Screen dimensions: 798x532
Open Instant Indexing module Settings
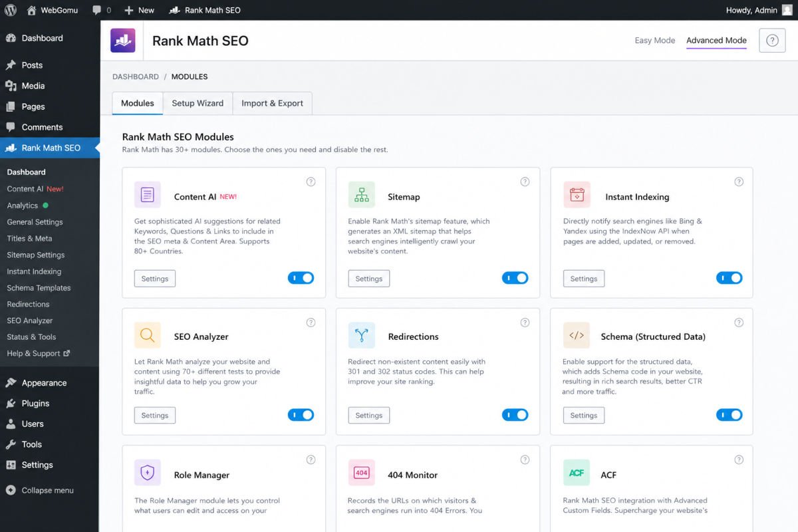click(584, 279)
